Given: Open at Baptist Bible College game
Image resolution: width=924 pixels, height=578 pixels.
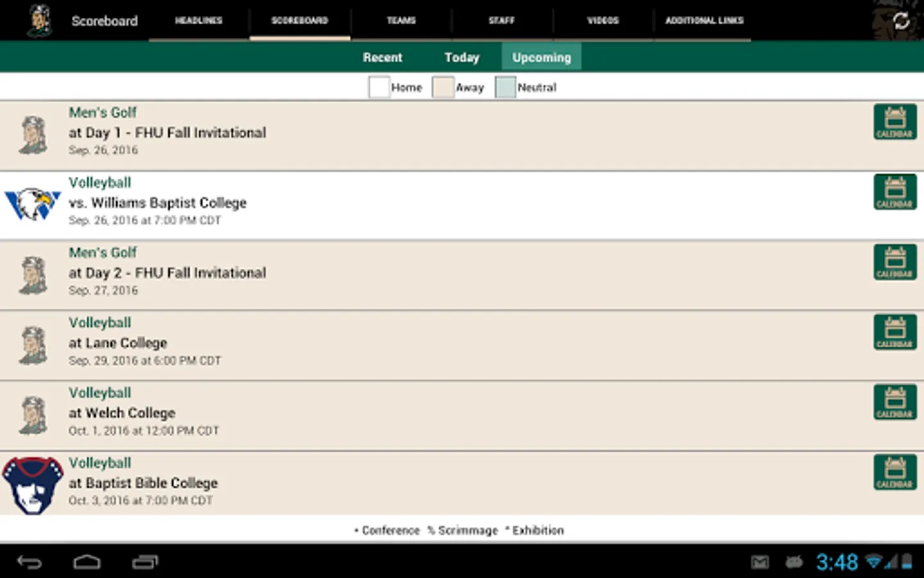Looking at the screenshot, I should (x=462, y=484).
